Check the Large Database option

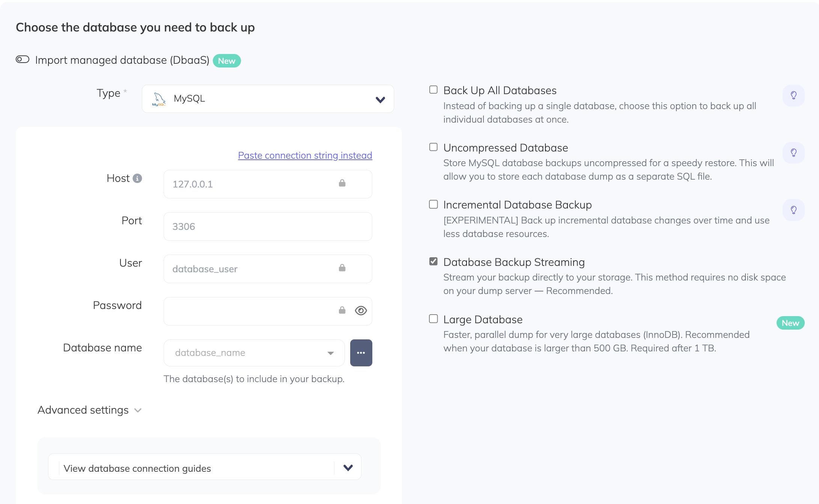click(434, 319)
